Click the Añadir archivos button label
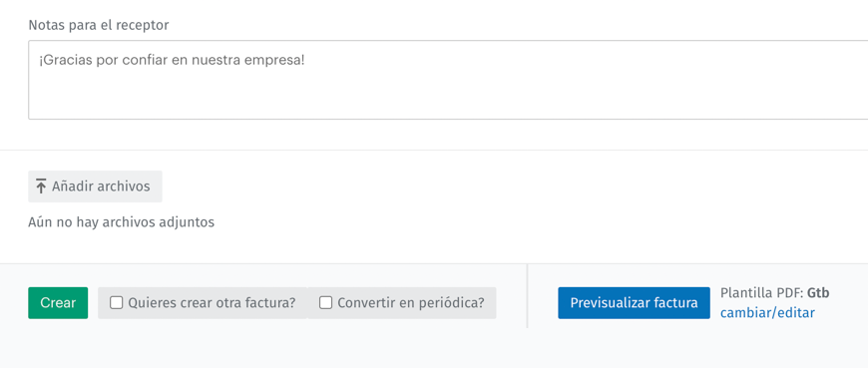This screenshot has height=368, width=868. click(101, 186)
